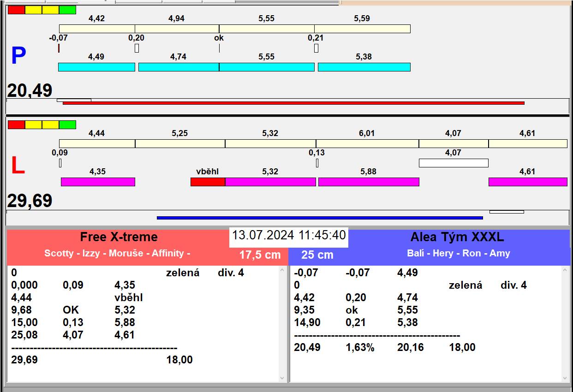Click the white box labeled 4,07
The width and height of the screenshot is (573, 392).
454,163
